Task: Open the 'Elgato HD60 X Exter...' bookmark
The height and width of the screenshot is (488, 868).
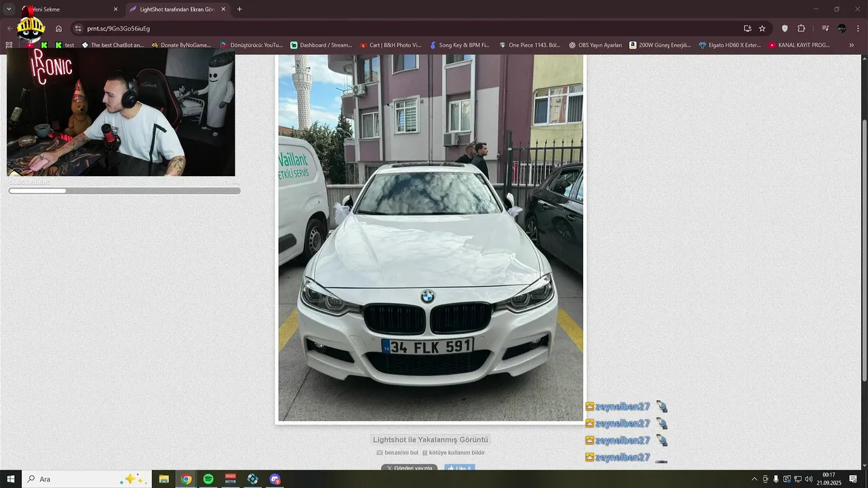Action: tap(730, 45)
